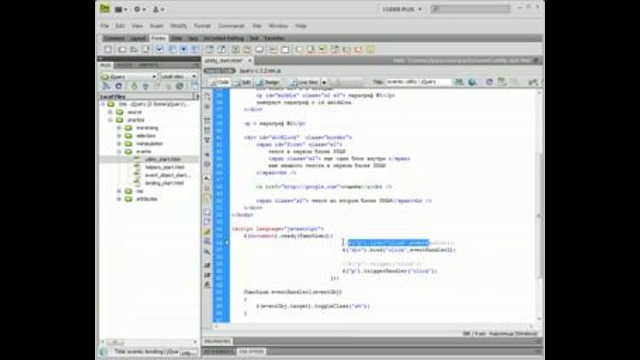The image size is (640, 360).
Task: Insert a Form using first Forms icon
Action: click(108, 49)
